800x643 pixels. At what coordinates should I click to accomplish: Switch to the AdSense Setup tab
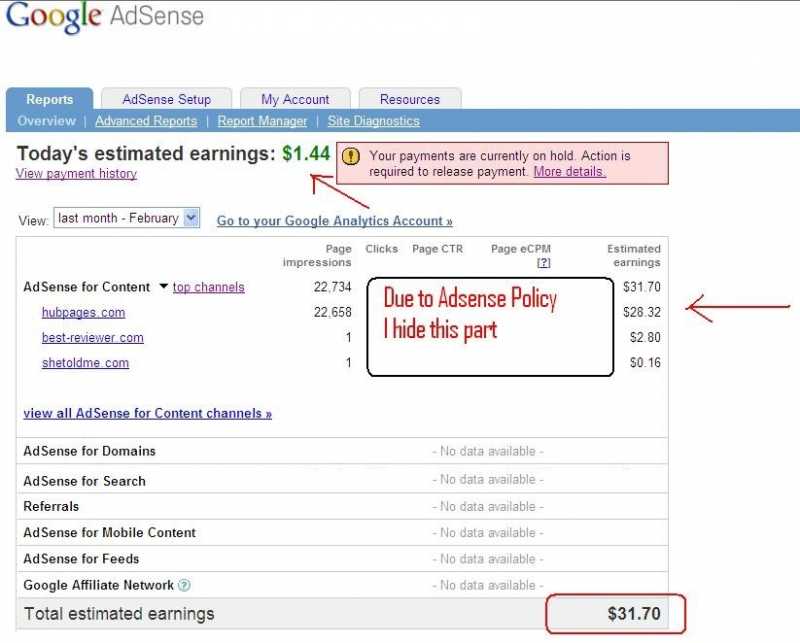[x=166, y=99]
